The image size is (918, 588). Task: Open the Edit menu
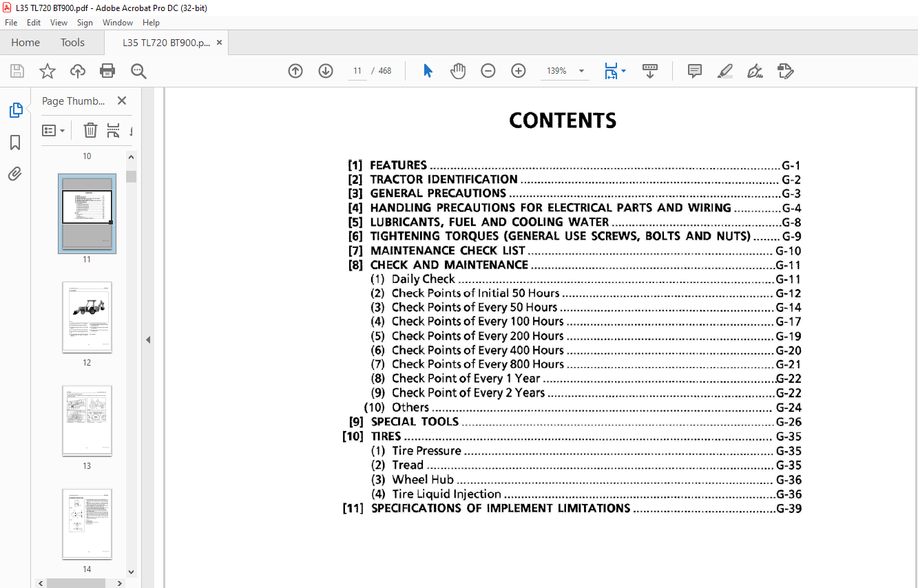[34, 23]
